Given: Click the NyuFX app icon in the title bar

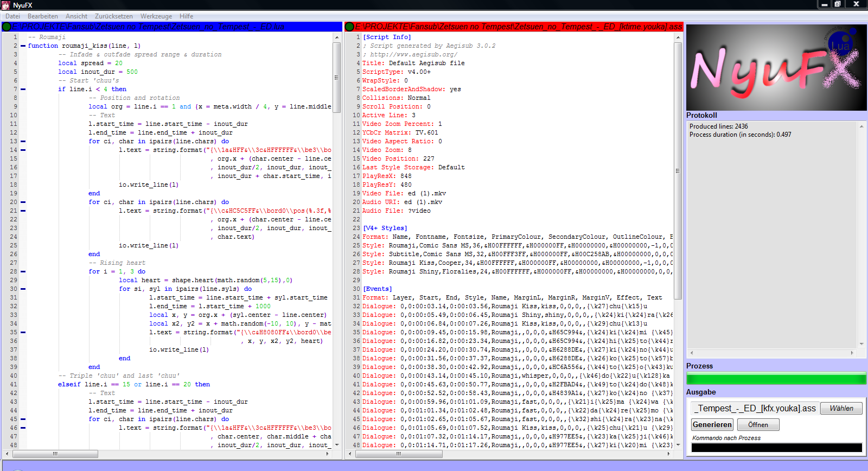Looking at the screenshot, I should point(6,5).
